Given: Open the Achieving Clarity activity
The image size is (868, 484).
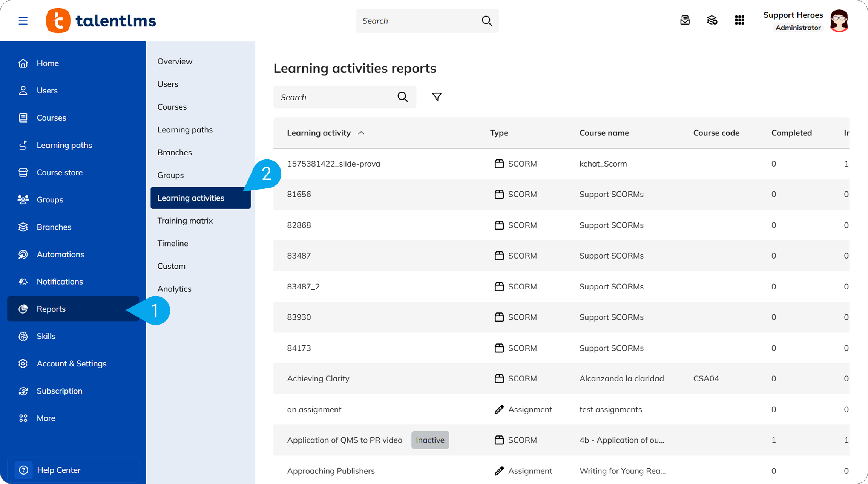Looking at the screenshot, I should click(318, 378).
